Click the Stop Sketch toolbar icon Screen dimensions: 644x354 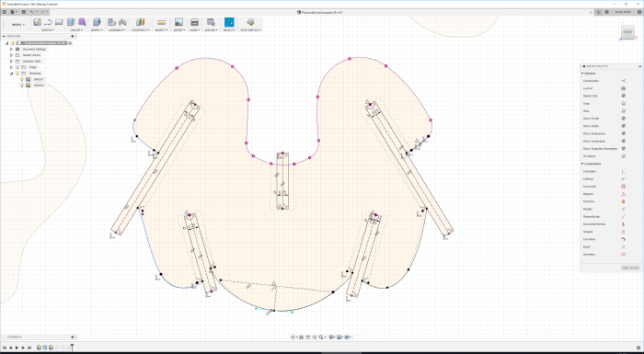coord(250,22)
